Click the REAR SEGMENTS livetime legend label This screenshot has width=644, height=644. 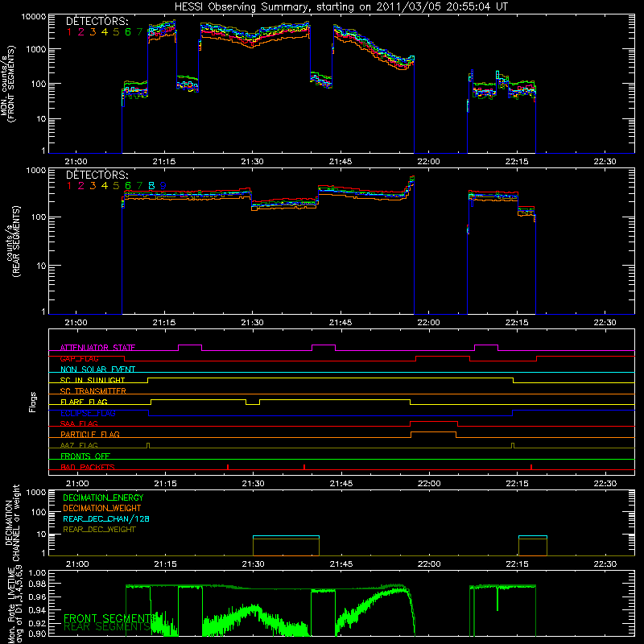(107, 626)
